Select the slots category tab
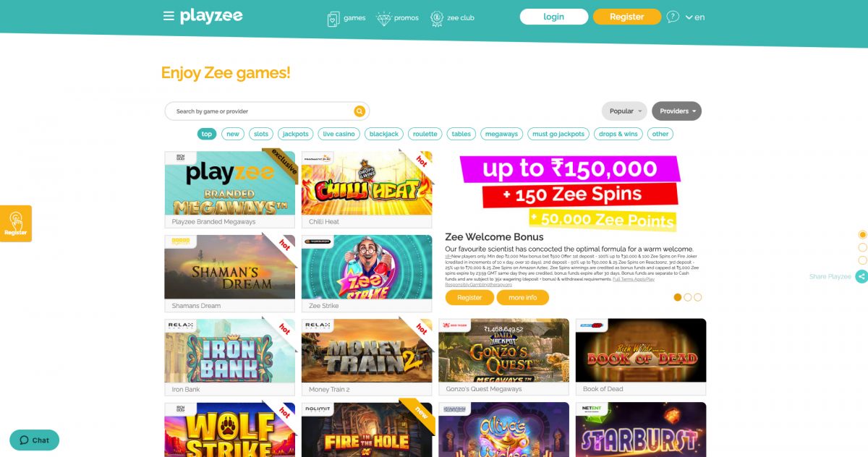 (x=261, y=134)
